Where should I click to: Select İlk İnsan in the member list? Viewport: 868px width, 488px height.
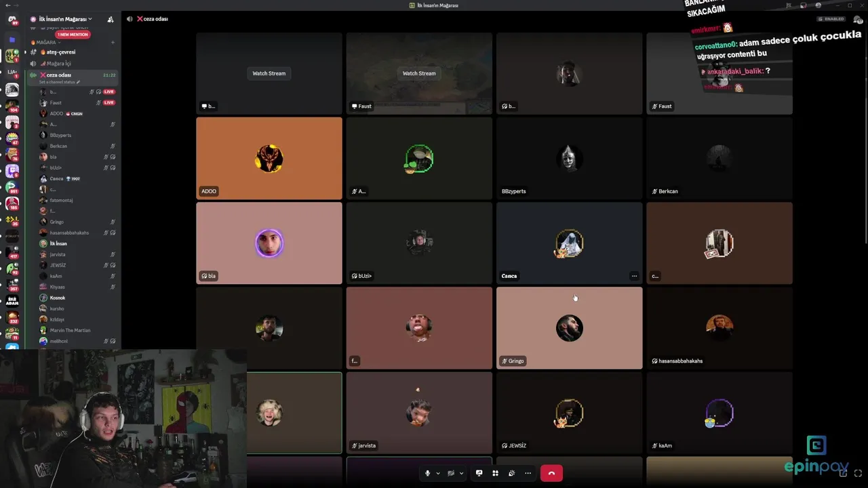77,243
